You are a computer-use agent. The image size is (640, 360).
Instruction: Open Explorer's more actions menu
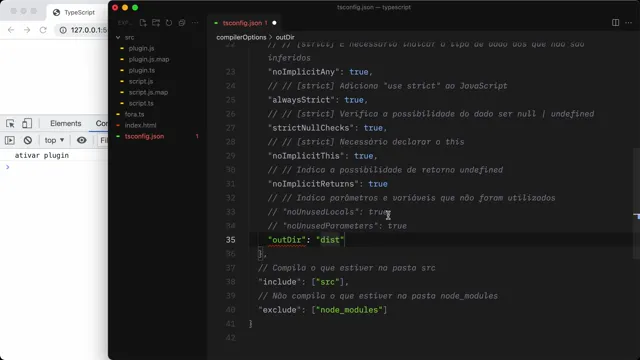click(x=195, y=23)
